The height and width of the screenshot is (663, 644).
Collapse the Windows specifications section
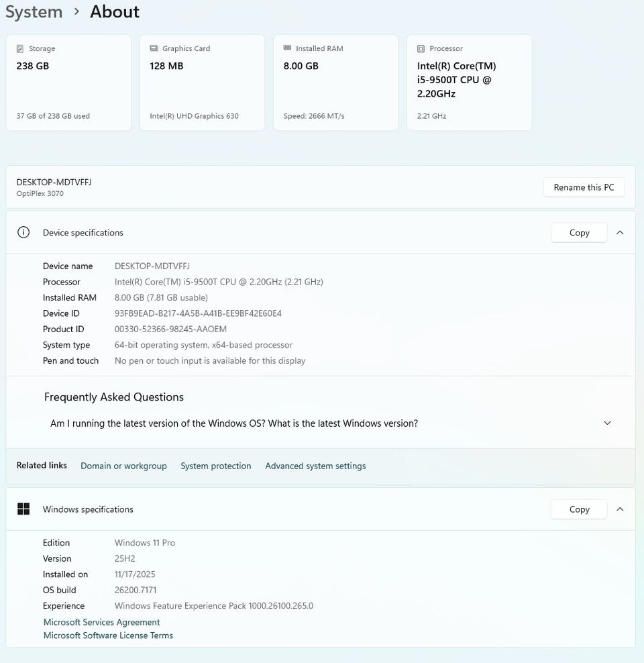point(620,509)
